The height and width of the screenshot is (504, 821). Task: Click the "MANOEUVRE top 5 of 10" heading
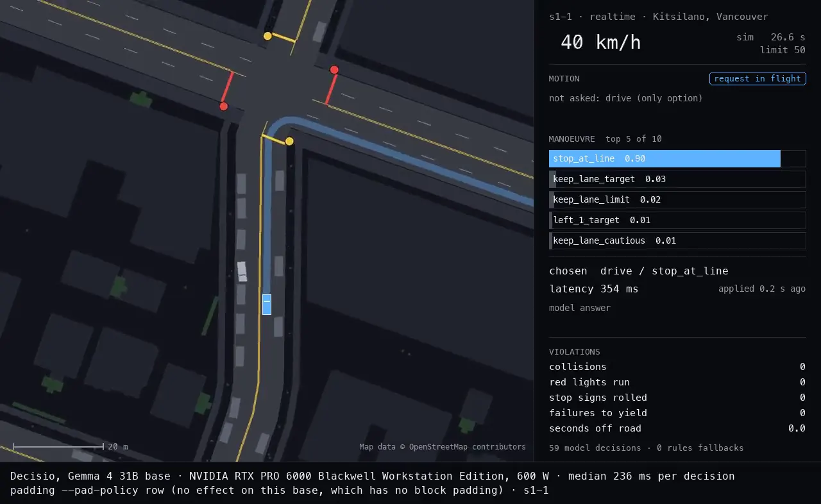click(605, 139)
